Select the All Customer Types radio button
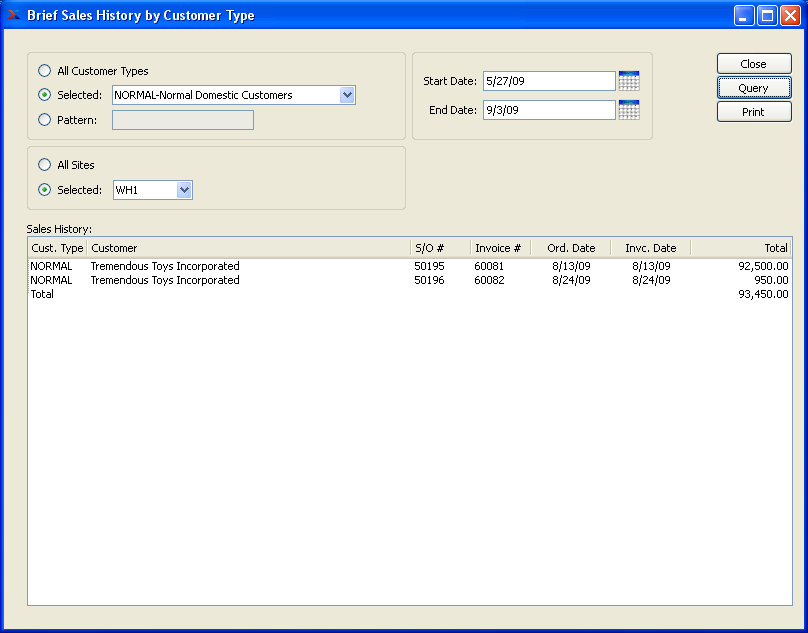 44,71
